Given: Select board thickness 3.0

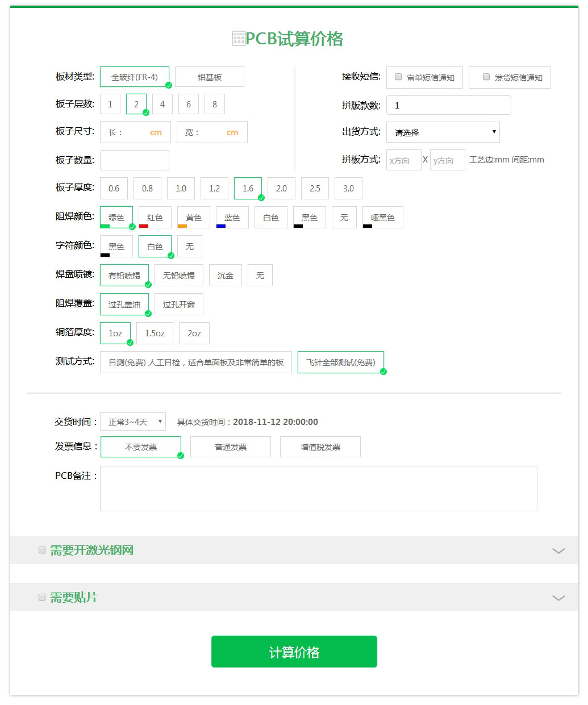Looking at the screenshot, I should tap(349, 188).
